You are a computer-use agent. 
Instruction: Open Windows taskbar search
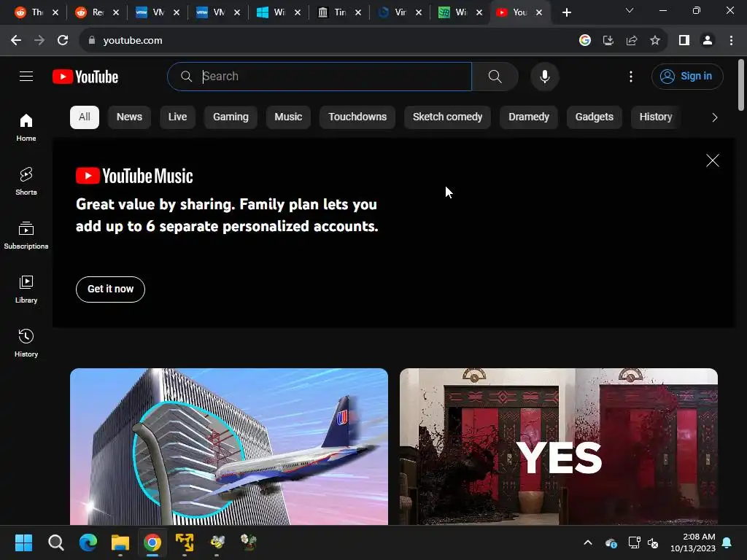click(x=55, y=542)
